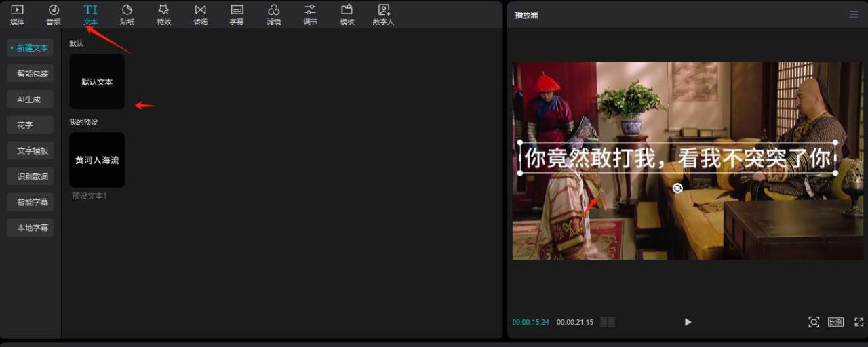868x347 pixels.
Task: Enter fullscreen preview mode
Action: (x=859, y=322)
